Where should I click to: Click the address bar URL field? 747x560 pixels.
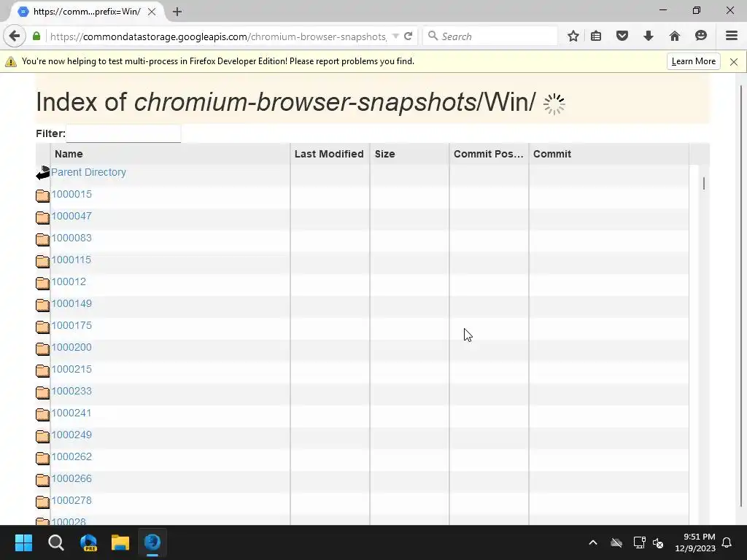click(x=218, y=36)
